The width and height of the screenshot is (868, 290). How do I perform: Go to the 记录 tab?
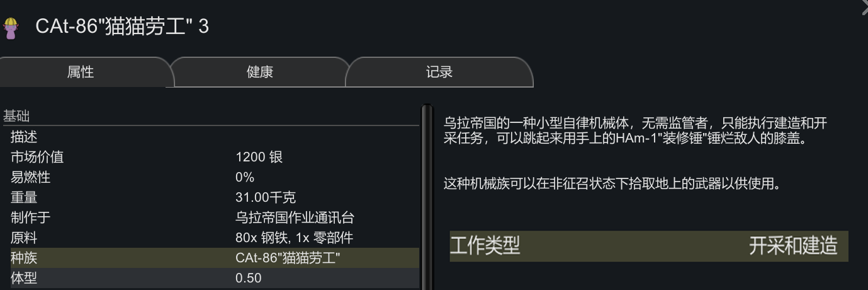[x=439, y=72]
